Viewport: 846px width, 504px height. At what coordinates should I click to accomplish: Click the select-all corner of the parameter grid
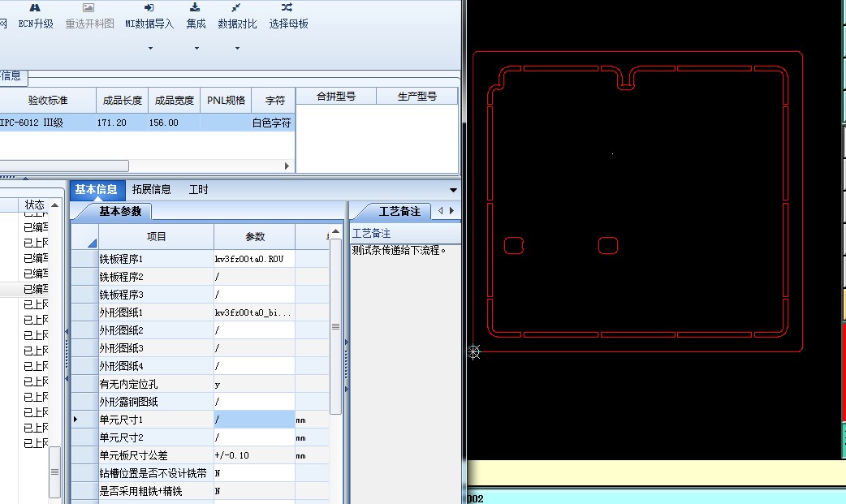pyautogui.click(x=84, y=236)
